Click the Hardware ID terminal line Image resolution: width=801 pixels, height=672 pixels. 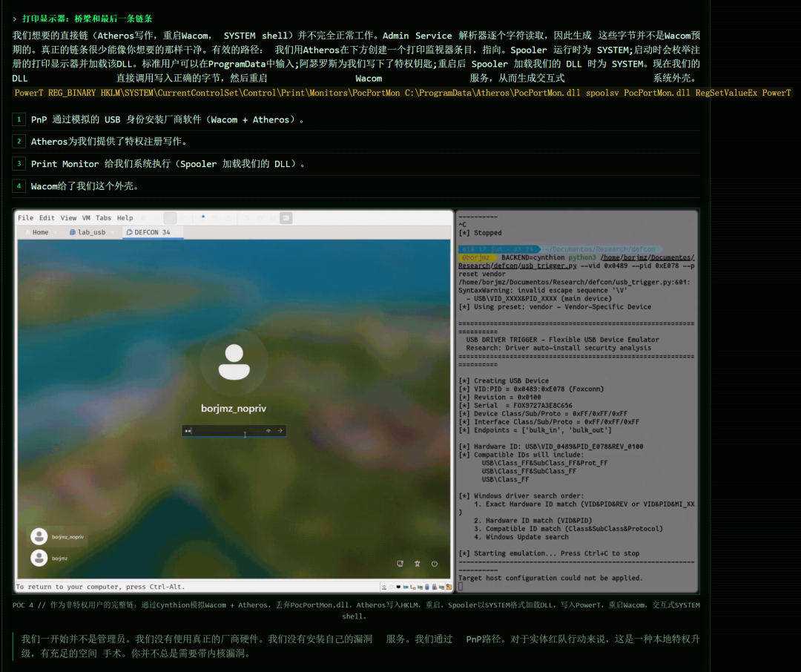click(x=550, y=447)
